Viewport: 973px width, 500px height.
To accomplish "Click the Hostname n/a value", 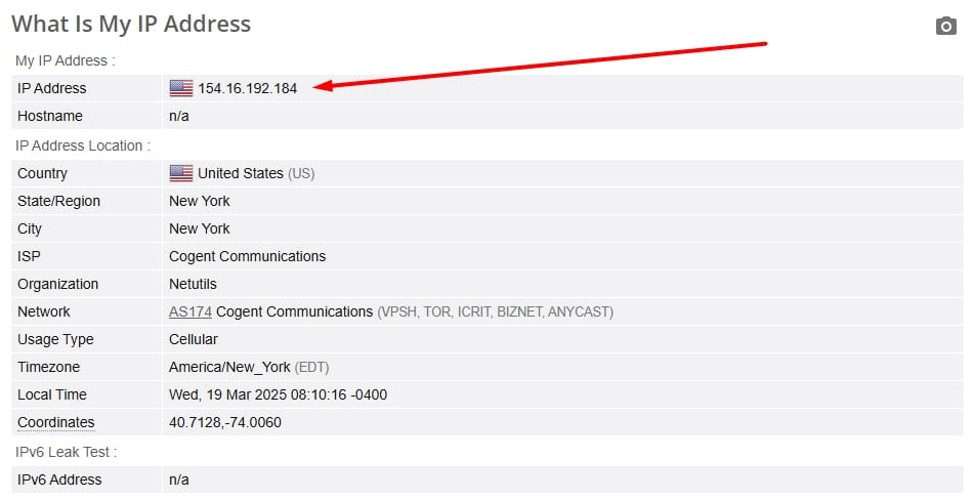I will click(x=179, y=116).
